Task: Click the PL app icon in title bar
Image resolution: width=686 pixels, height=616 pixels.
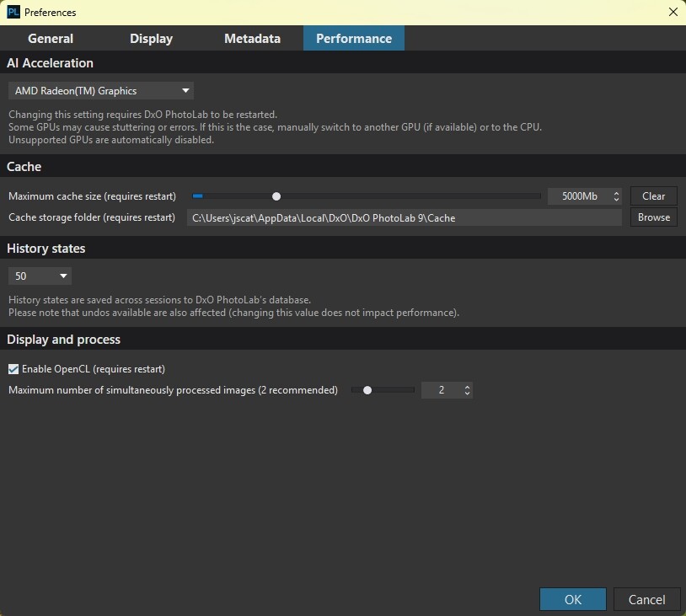Action: pos(13,12)
